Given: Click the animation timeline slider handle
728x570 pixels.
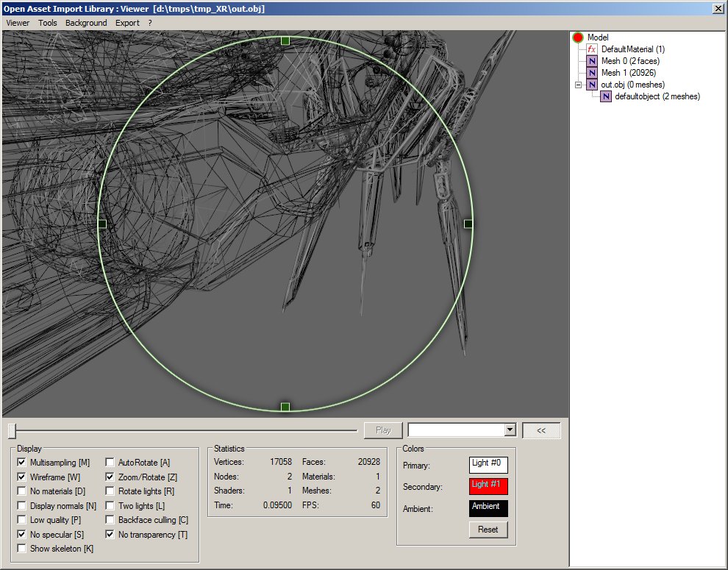Looking at the screenshot, I should [13, 430].
